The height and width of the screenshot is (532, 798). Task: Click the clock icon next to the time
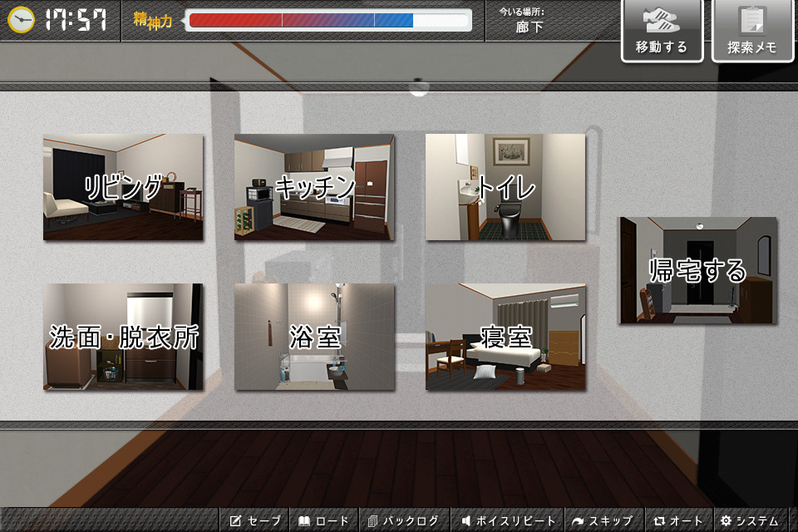[21, 20]
